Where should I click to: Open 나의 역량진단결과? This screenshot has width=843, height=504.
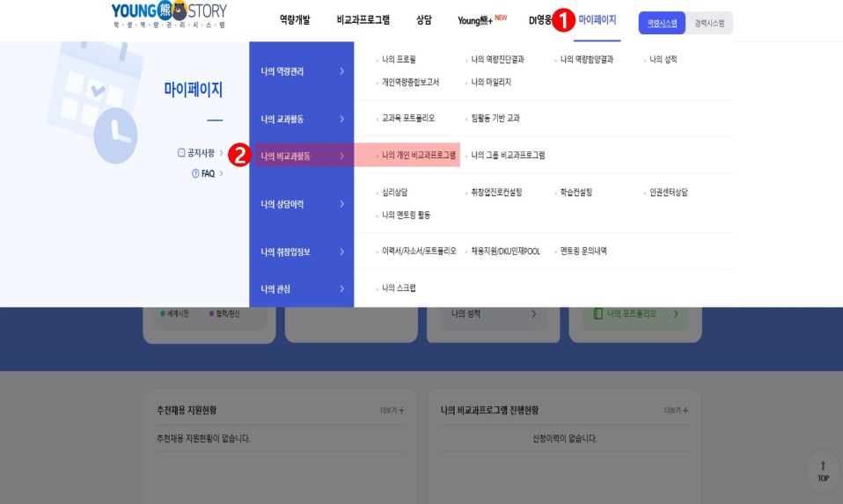(x=497, y=60)
